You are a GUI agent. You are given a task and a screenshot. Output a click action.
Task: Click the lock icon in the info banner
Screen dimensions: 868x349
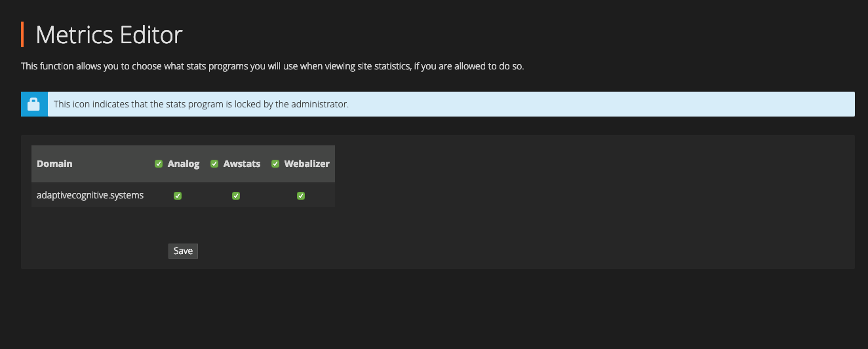[x=34, y=104]
